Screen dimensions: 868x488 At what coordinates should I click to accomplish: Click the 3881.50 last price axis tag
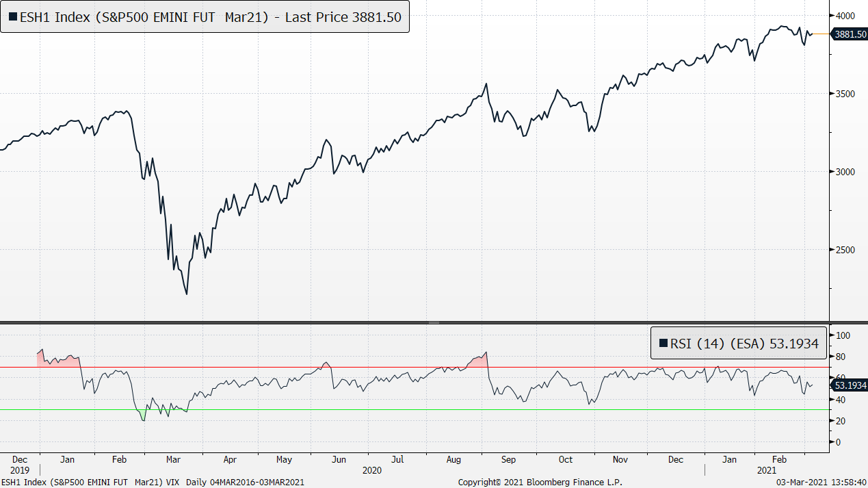coord(847,34)
